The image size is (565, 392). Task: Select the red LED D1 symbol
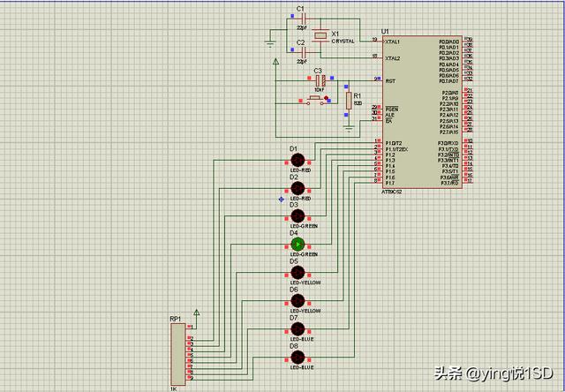(x=298, y=160)
